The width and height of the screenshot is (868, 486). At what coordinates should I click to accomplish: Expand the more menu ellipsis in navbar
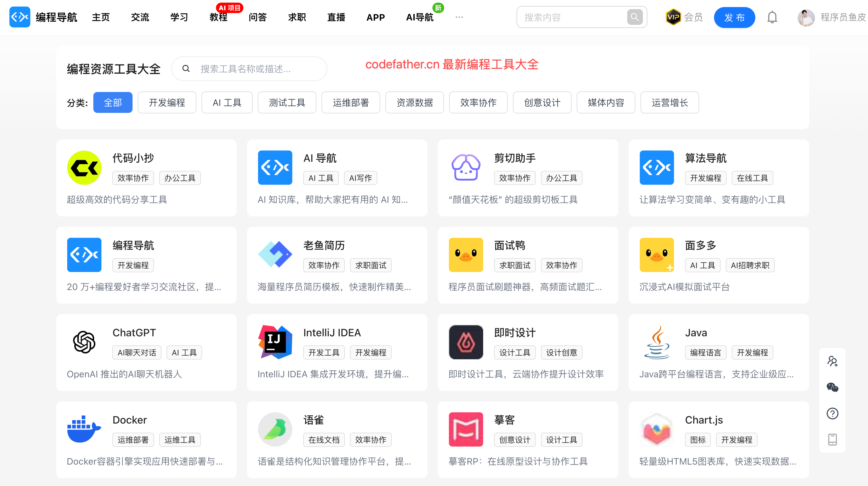pos(459,17)
